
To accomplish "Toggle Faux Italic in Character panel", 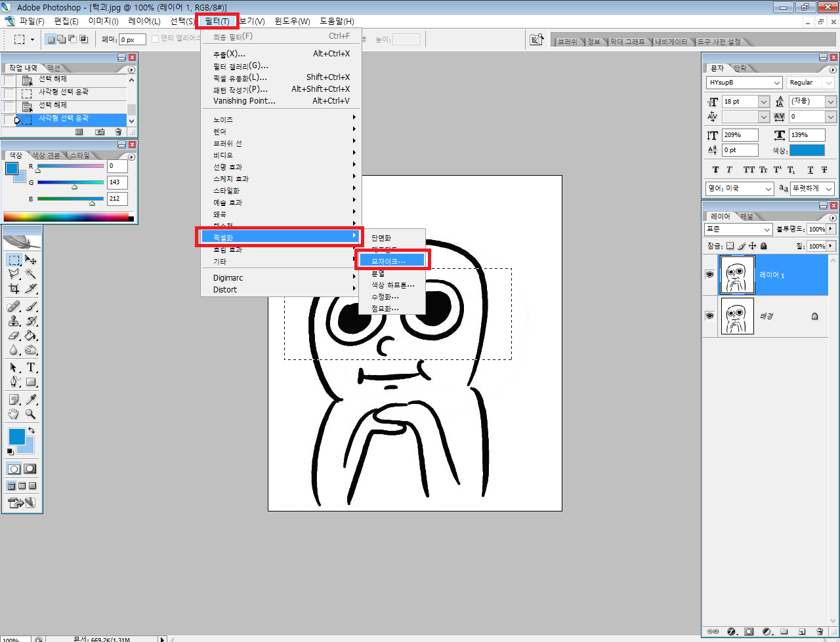I will click(x=729, y=170).
